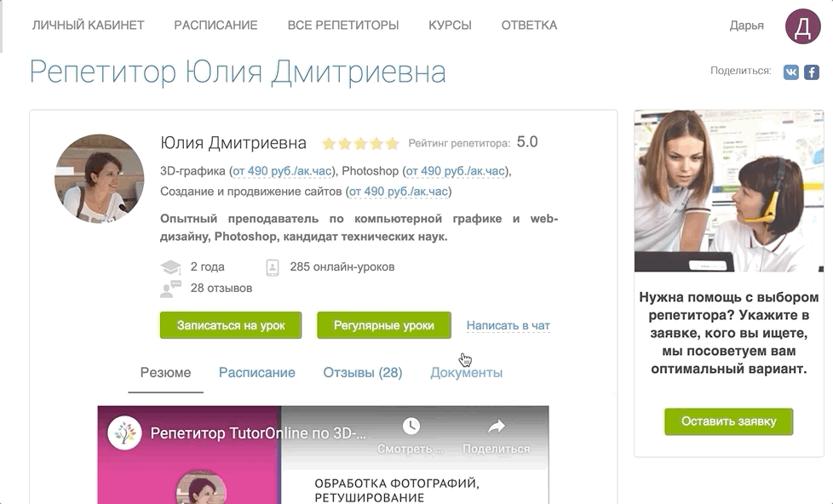Select the Резюме tab
The width and height of the screenshot is (833, 504).
166,373
